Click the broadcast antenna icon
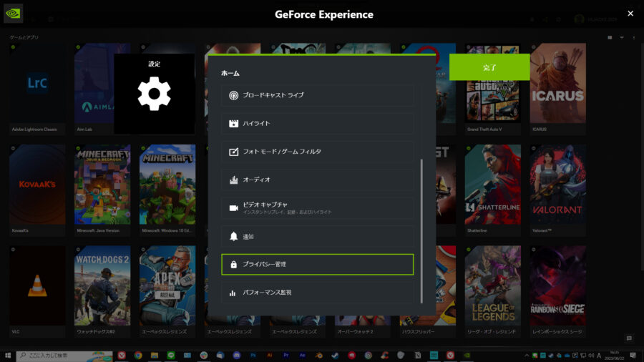This screenshot has width=644, height=362. [x=233, y=96]
